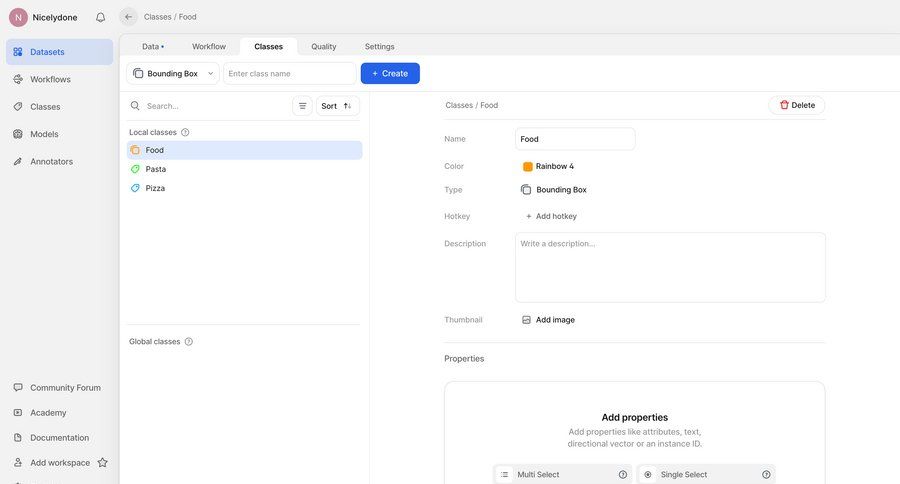Show Multi Select help info
The height and width of the screenshot is (484, 900).
point(623,474)
